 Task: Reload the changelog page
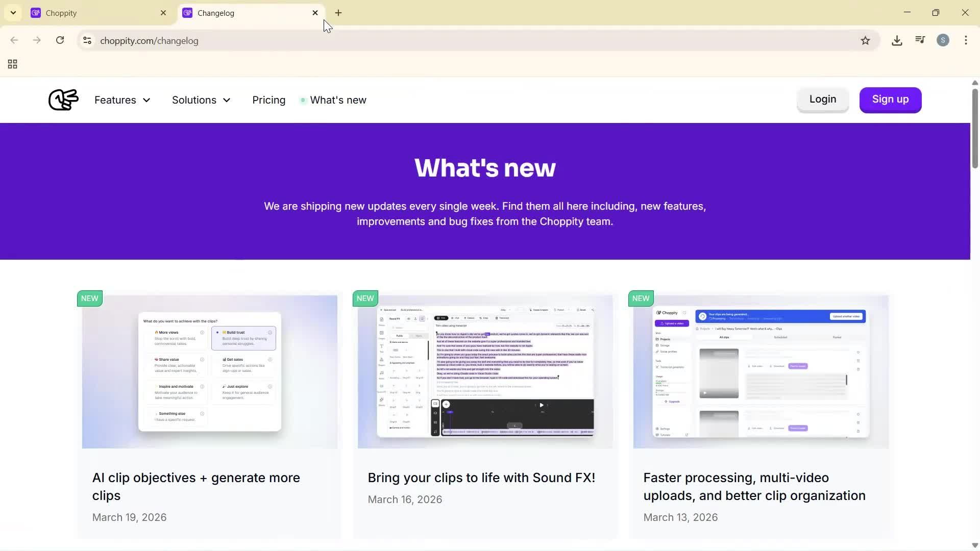60,40
